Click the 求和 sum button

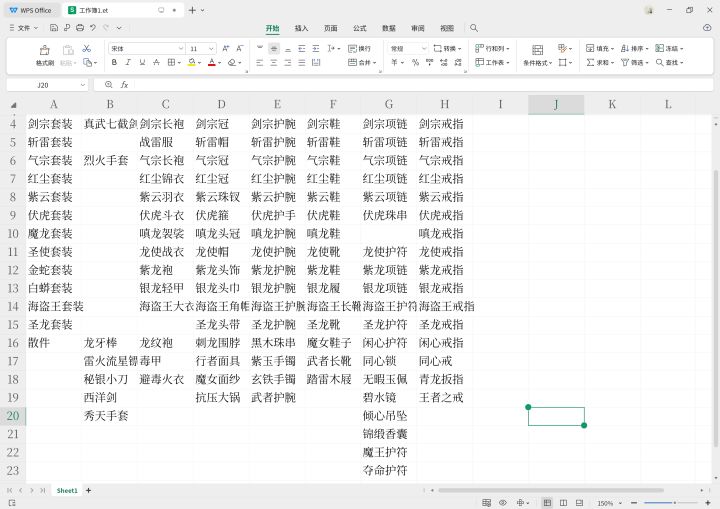[600, 62]
